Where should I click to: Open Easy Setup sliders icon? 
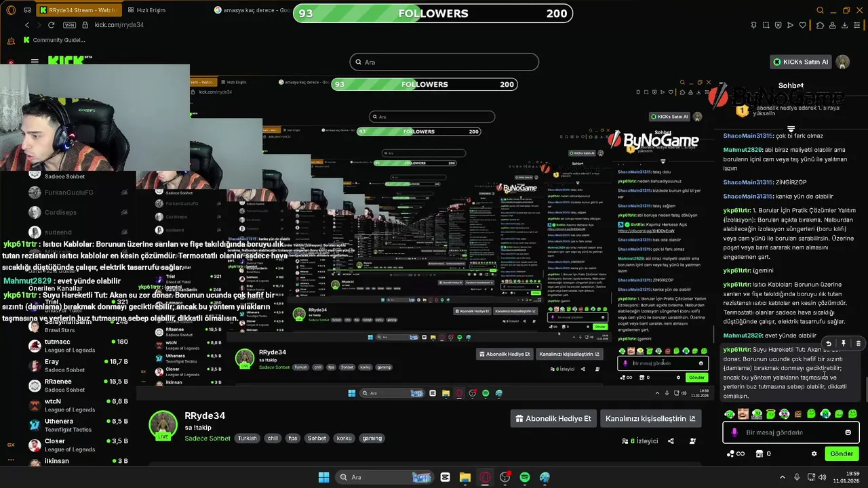pyautogui.click(x=859, y=25)
